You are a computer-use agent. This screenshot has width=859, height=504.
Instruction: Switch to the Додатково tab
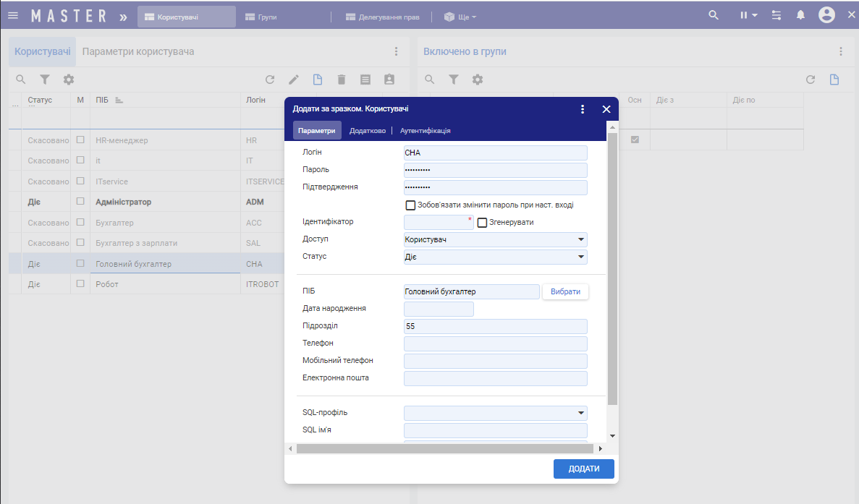(367, 131)
